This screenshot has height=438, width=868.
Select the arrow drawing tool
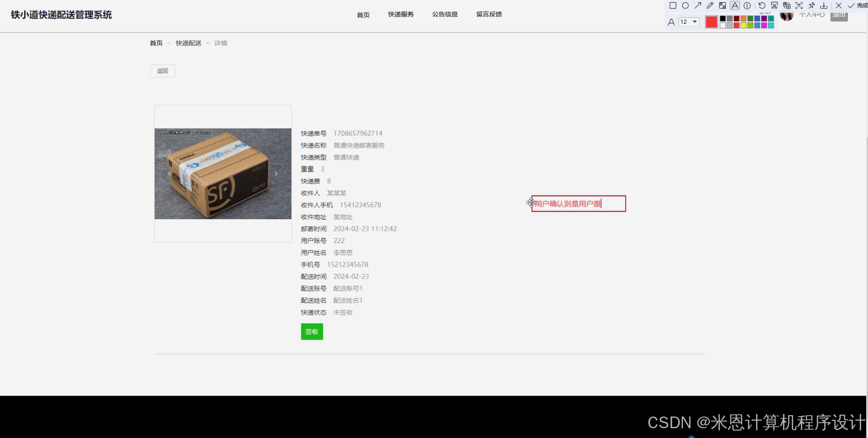point(698,6)
